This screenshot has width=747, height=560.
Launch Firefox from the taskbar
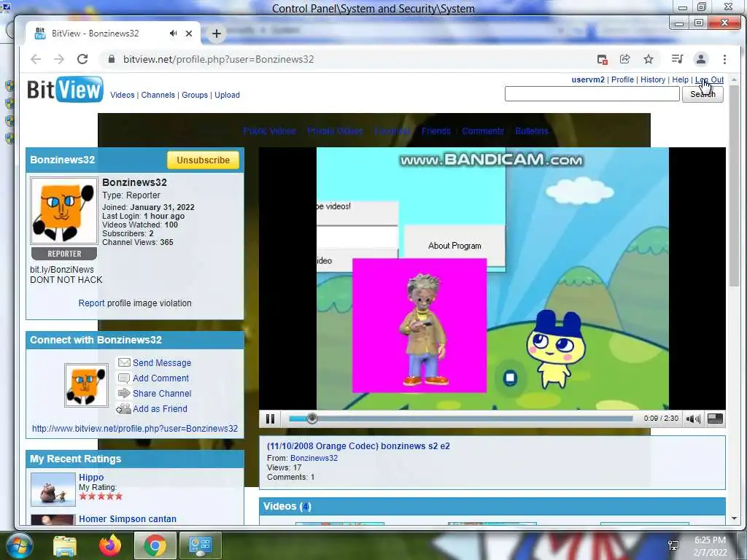pos(110,545)
